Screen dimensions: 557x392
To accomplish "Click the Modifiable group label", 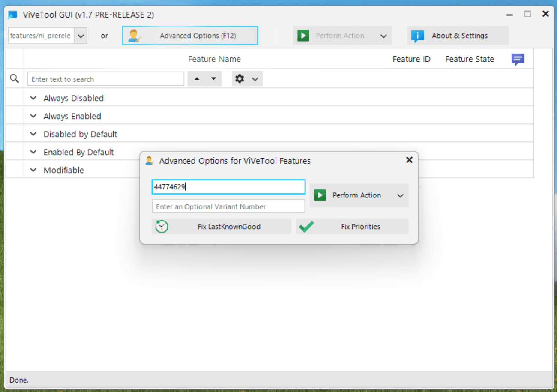I will pos(64,170).
